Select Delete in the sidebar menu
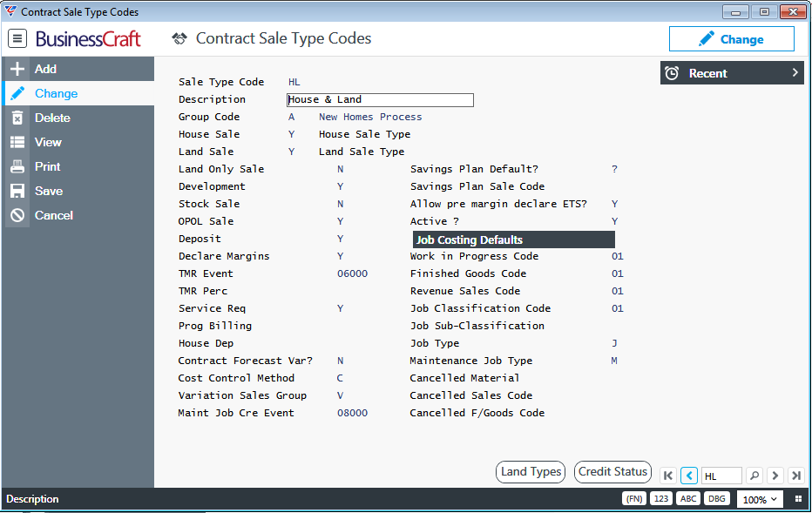Viewport: 812px width, 513px height. click(x=78, y=118)
